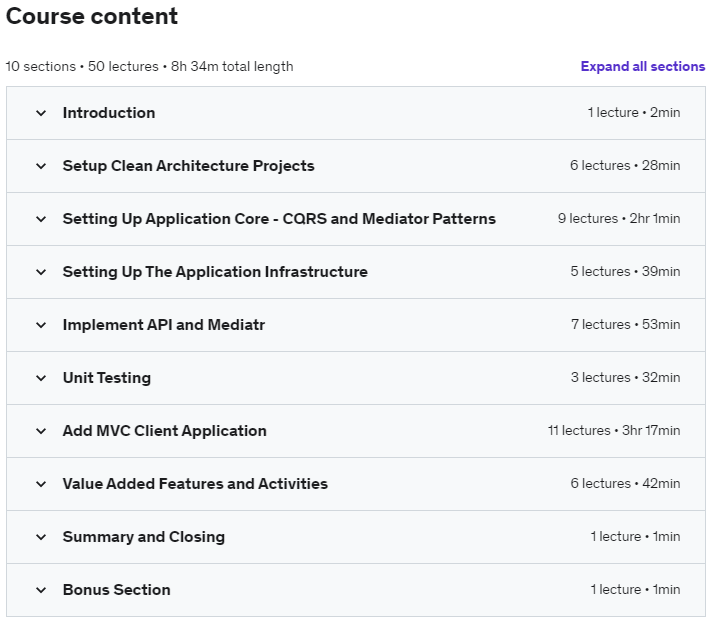This screenshot has width=711, height=624.
Task: Click chevron beside CQRS and Mediator Patterns
Action: click(x=41, y=219)
